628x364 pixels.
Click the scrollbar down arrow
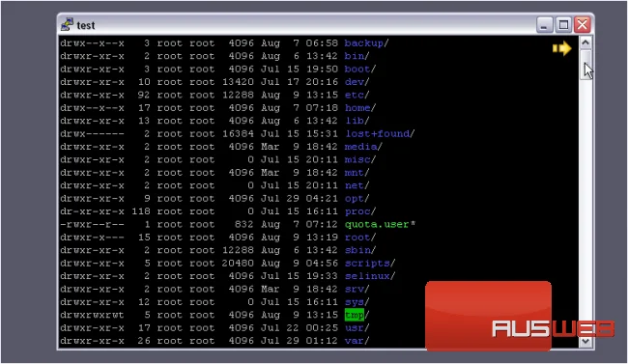pyautogui.click(x=585, y=341)
